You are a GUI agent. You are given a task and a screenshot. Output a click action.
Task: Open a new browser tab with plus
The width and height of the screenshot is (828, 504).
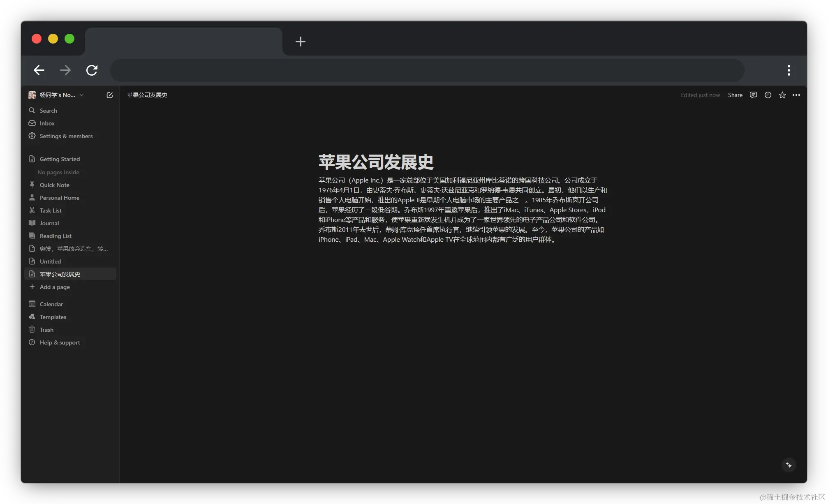301,42
